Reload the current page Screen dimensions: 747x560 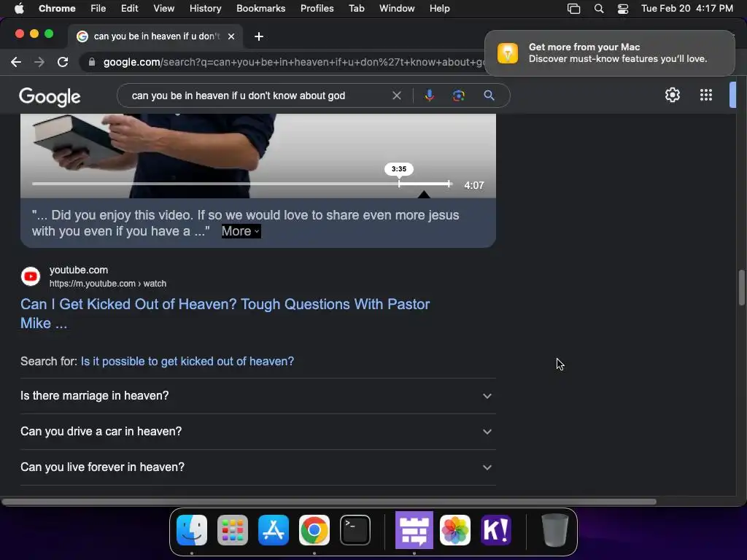[63, 62]
